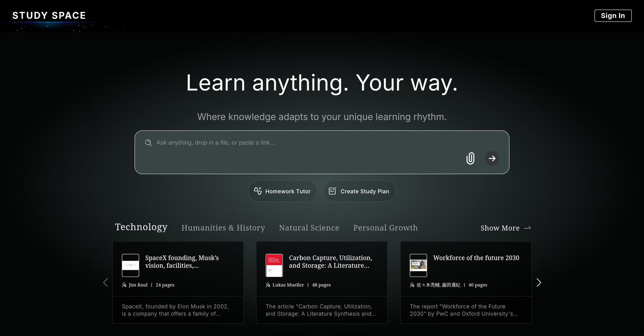Click the paperclip attach file icon

pyautogui.click(x=470, y=158)
